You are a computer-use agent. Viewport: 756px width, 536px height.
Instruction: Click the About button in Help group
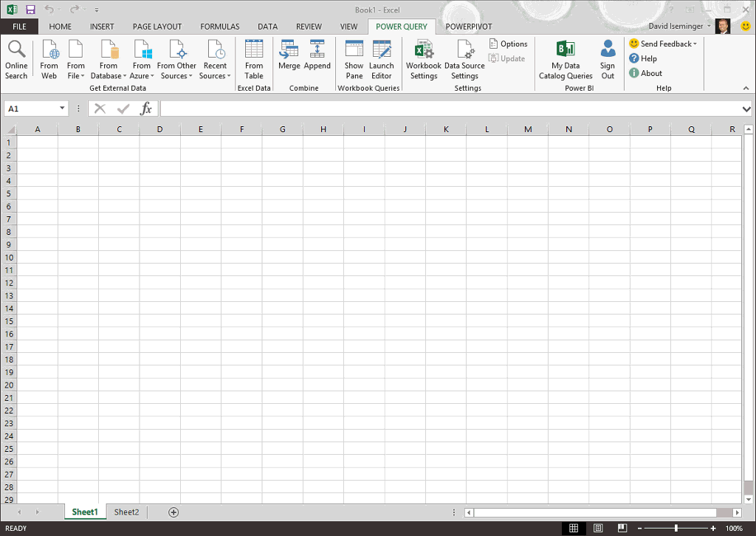(646, 73)
